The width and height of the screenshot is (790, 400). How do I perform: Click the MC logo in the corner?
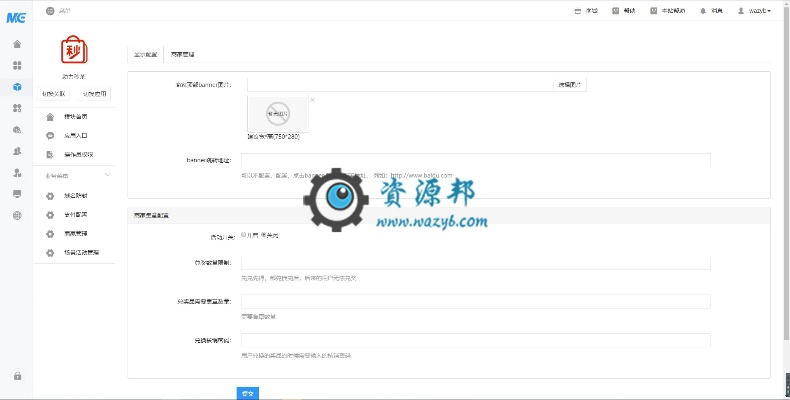point(16,18)
